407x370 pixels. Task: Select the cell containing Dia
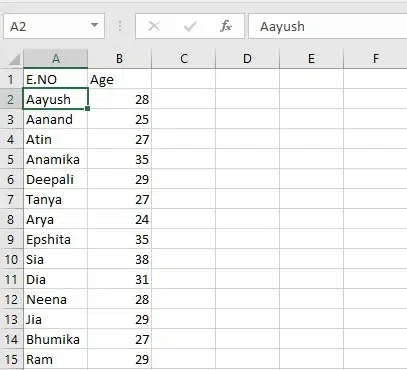56,279
